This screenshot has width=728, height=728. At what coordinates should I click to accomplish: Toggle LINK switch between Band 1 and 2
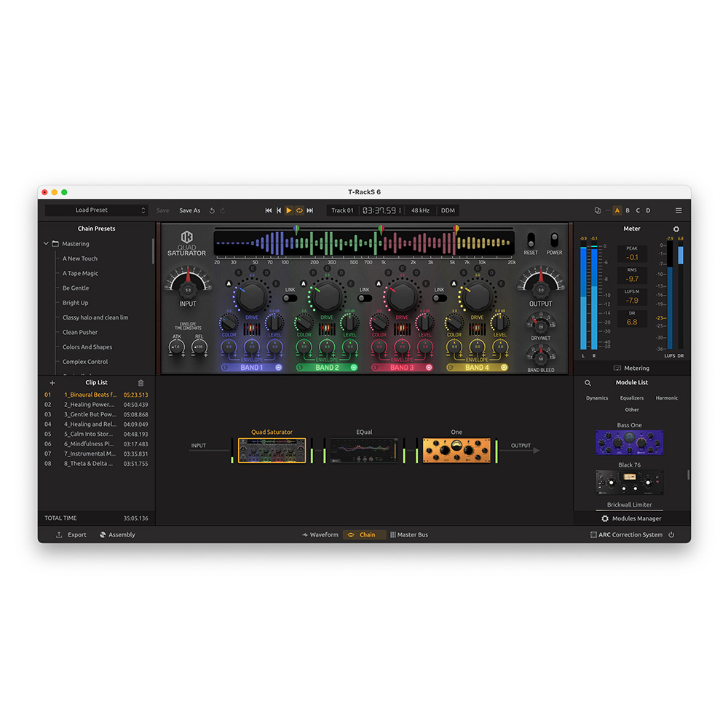click(x=290, y=298)
